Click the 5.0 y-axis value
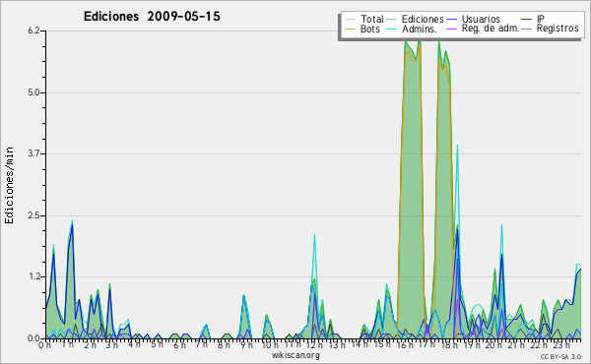Image resolution: width=591 pixels, height=364 pixels. click(x=33, y=92)
